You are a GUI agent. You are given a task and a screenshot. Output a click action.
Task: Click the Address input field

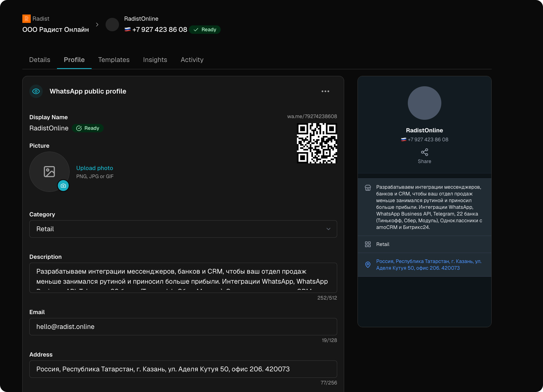(x=183, y=369)
